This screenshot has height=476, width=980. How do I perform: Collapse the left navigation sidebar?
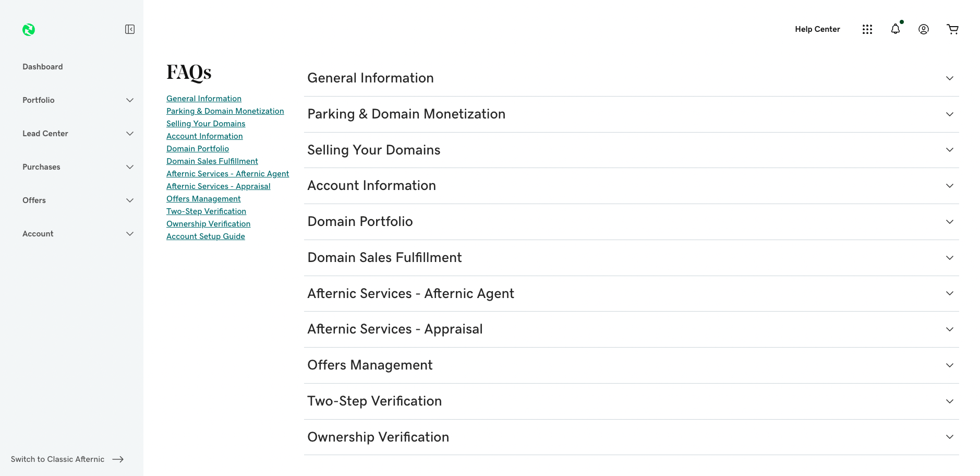coord(130,29)
